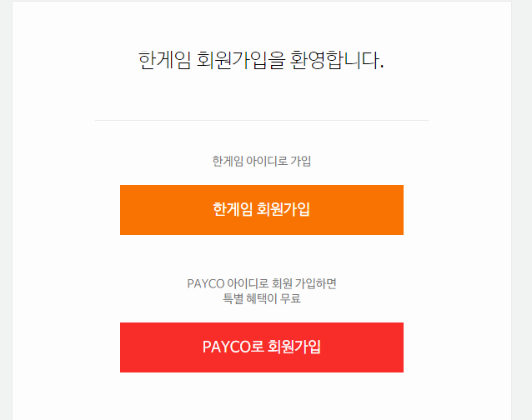Click the 특별 혜택이 무료 text line
This screenshot has width=532, height=420.
262,298
